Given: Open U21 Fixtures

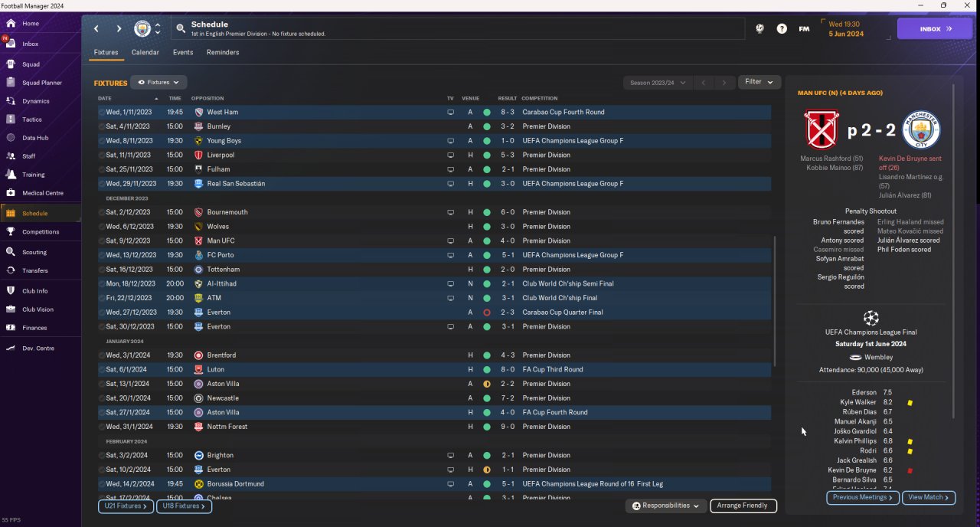Looking at the screenshot, I should click(126, 506).
